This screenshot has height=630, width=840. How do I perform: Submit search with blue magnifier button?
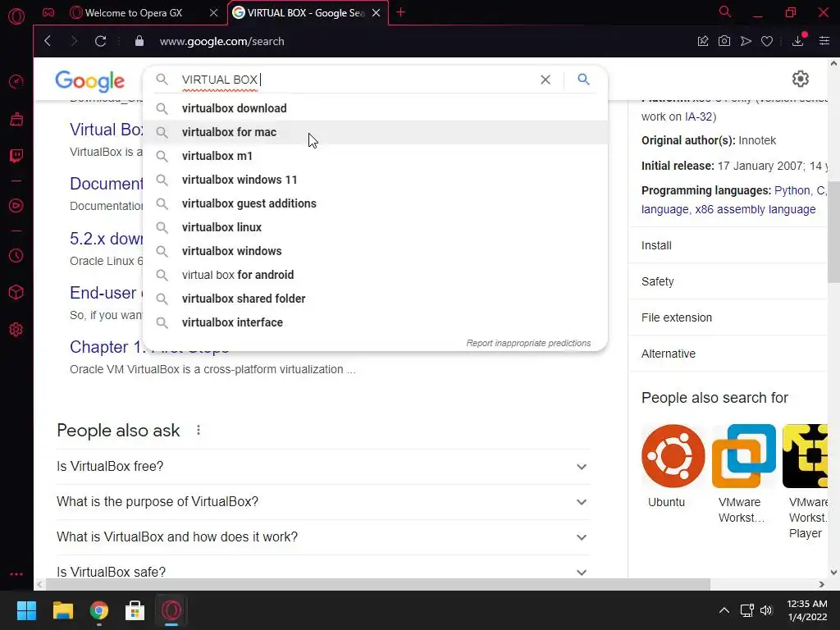583,80
